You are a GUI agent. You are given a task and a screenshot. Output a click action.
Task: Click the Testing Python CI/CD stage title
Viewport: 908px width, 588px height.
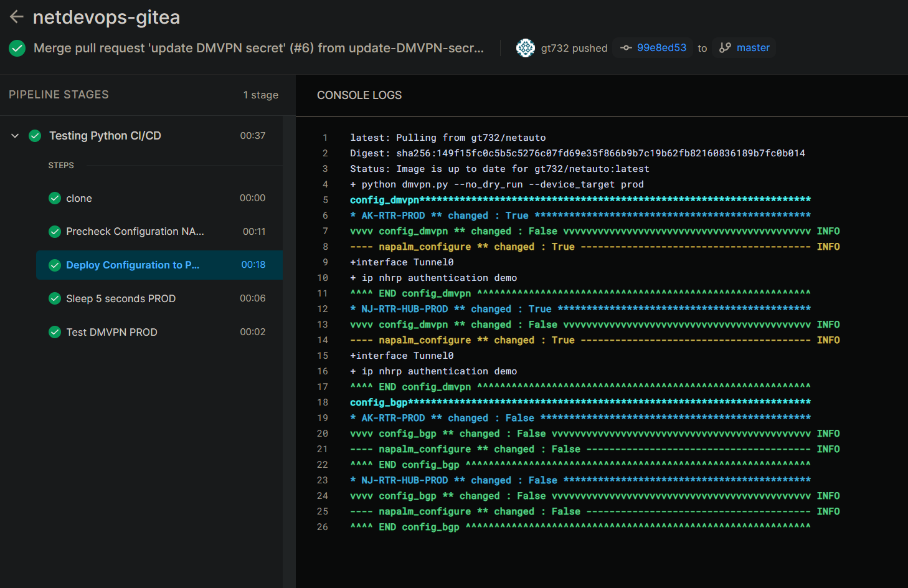tap(105, 136)
